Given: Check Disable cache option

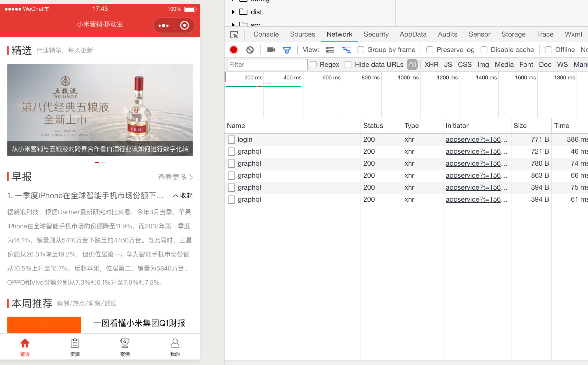Looking at the screenshot, I should pos(484,50).
